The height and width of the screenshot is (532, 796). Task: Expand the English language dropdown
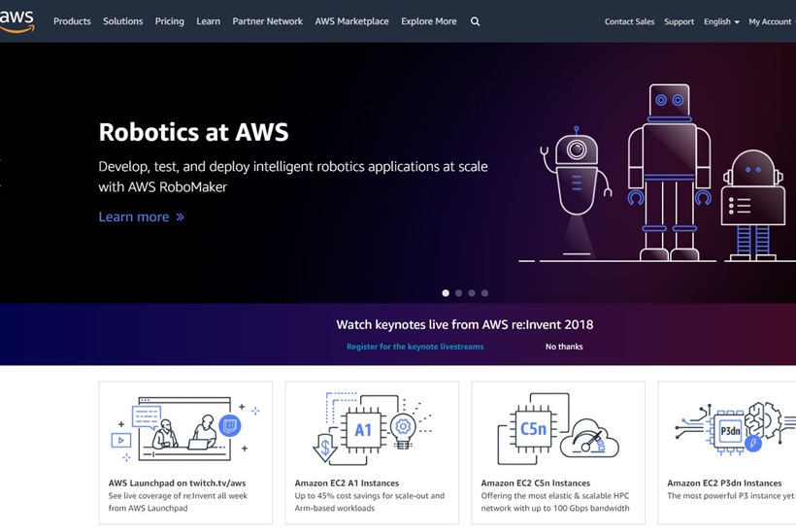click(x=721, y=21)
